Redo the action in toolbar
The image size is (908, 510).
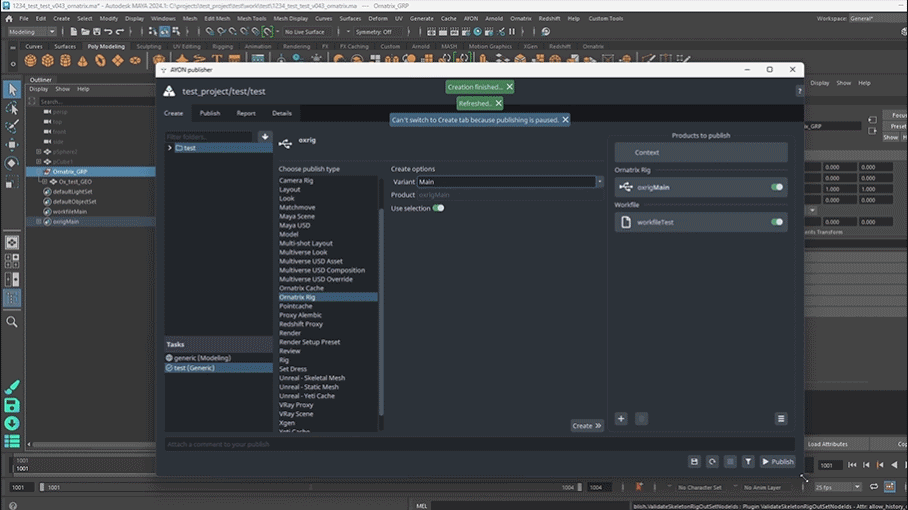(120, 32)
